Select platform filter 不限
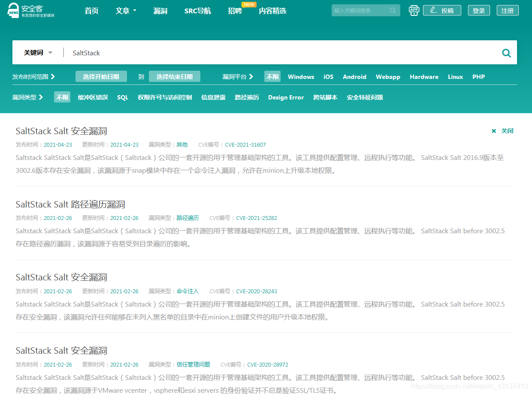This screenshot has width=532, height=394. (x=272, y=77)
